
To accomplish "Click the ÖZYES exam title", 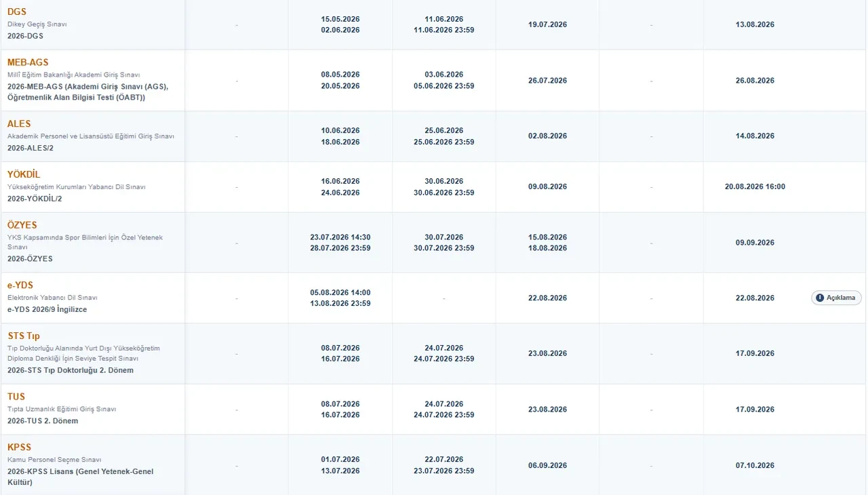I will coord(22,225).
